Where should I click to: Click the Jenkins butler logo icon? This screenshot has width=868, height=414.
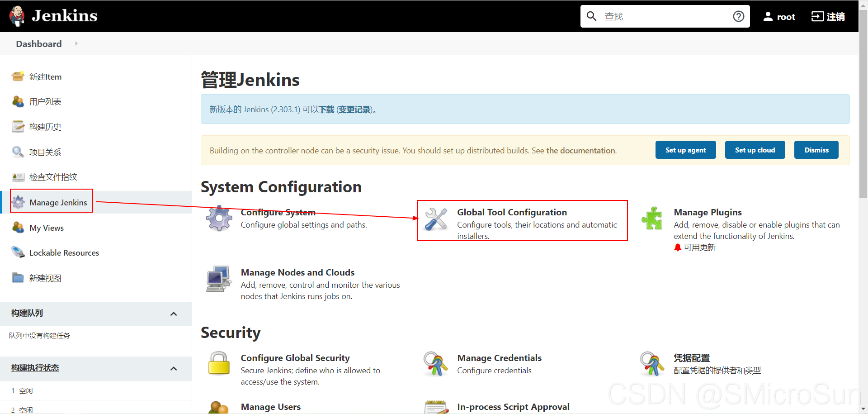coord(17,16)
